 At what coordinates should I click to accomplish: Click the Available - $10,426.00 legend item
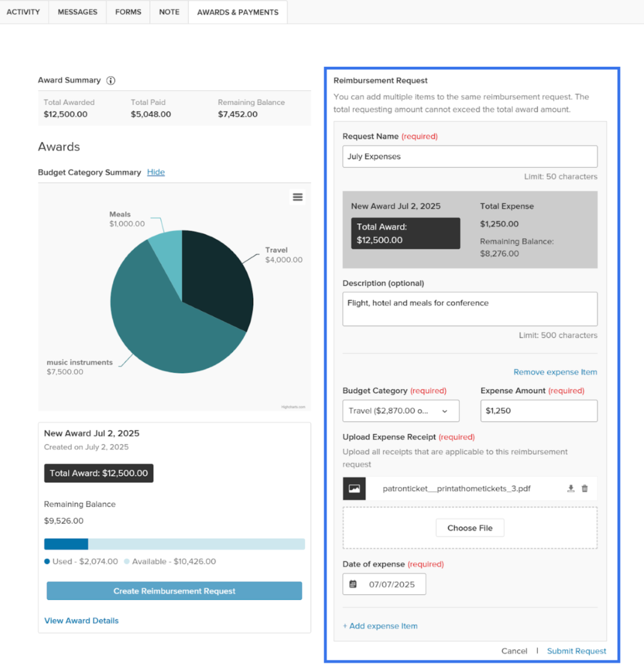point(170,561)
